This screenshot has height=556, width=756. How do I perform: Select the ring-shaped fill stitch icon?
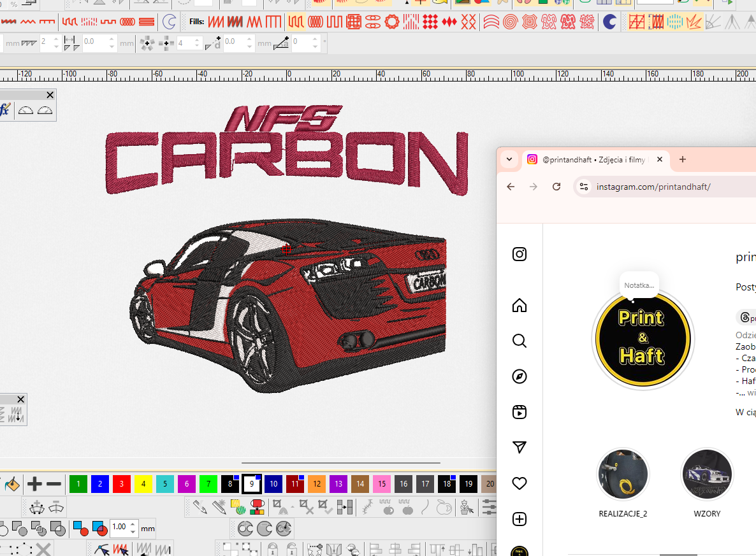point(391,22)
